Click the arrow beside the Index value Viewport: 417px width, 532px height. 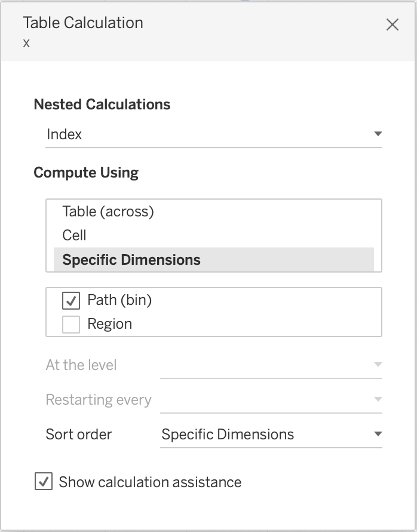pyautogui.click(x=378, y=134)
